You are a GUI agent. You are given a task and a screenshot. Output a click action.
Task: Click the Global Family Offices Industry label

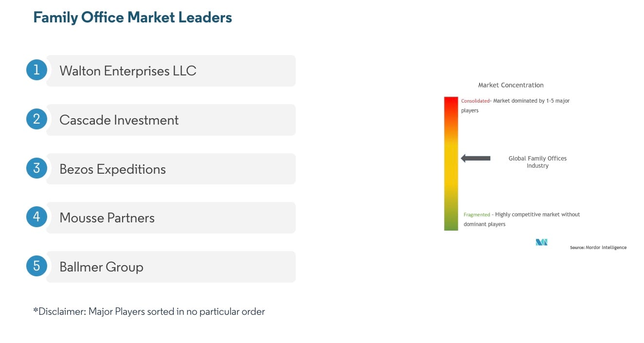(537, 162)
